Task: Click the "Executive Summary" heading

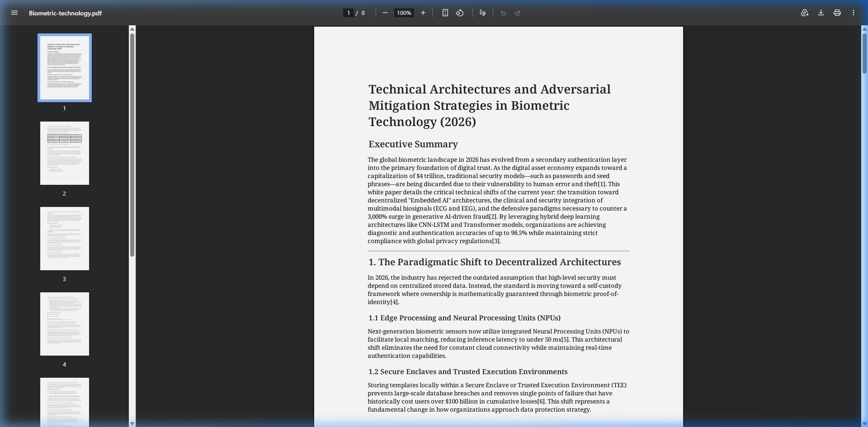Action: coord(413,144)
